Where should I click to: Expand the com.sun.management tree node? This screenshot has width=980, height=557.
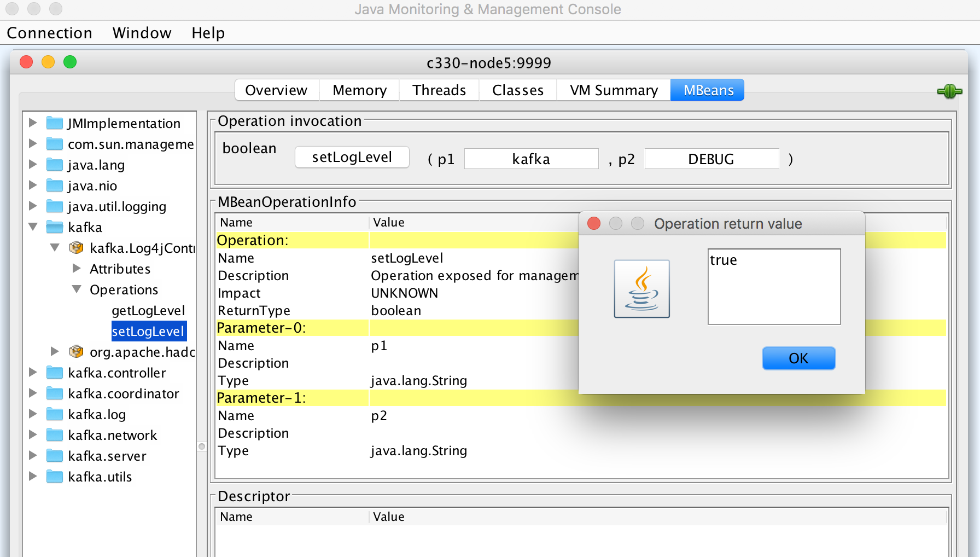click(33, 144)
